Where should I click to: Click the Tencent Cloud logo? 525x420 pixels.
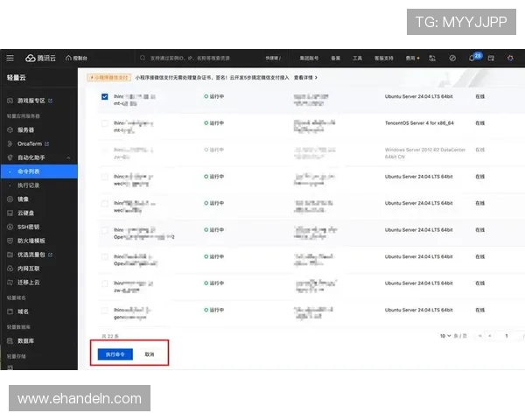(x=40, y=58)
